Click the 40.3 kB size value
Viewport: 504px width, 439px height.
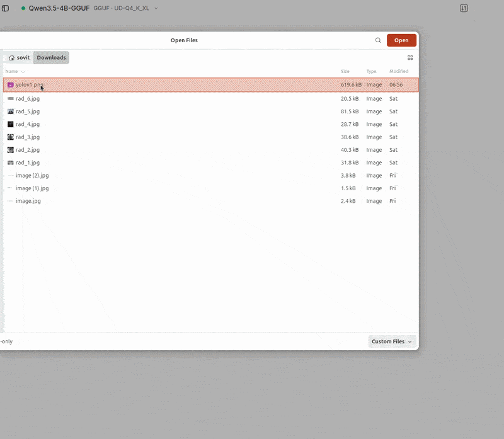point(350,150)
